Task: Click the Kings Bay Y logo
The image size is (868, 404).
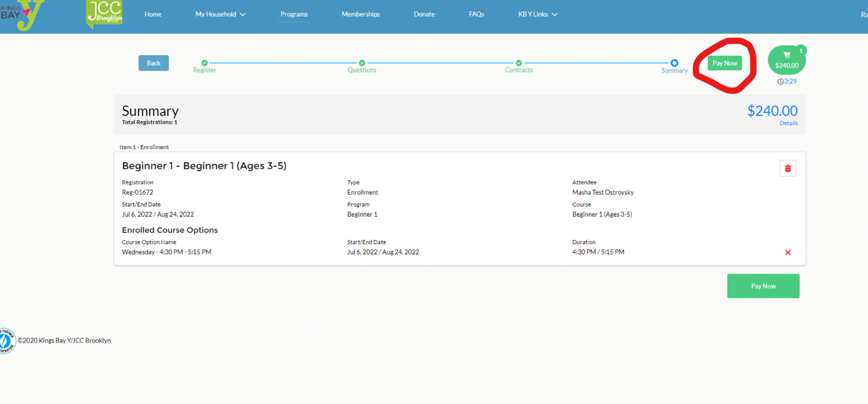Action: [x=22, y=15]
